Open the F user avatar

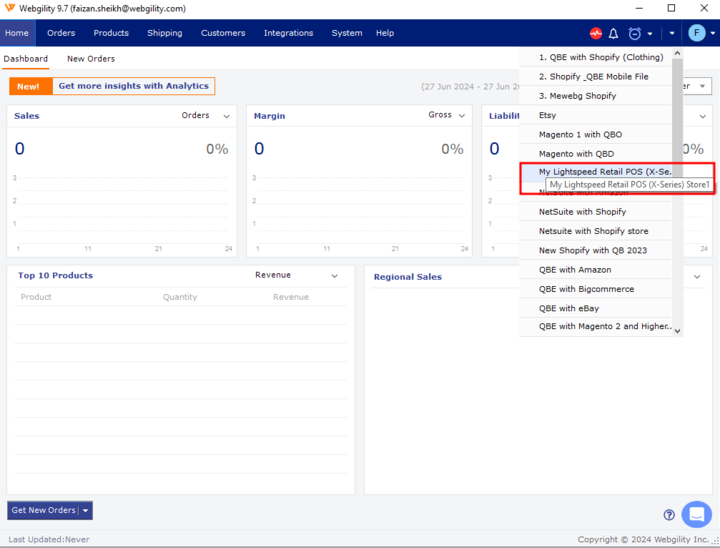pyautogui.click(x=697, y=33)
